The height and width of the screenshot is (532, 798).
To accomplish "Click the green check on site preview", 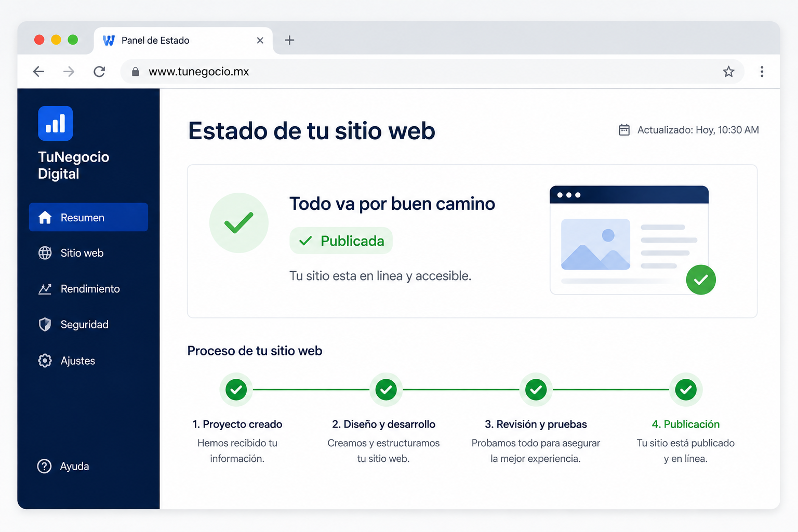I will (x=701, y=280).
